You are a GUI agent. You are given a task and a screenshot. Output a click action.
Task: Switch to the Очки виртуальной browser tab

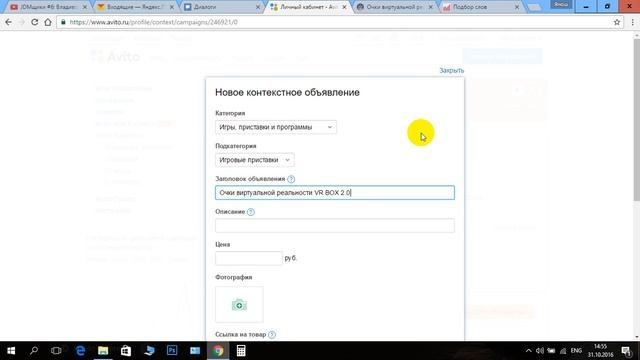pyautogui.click(x=394, y=7)
